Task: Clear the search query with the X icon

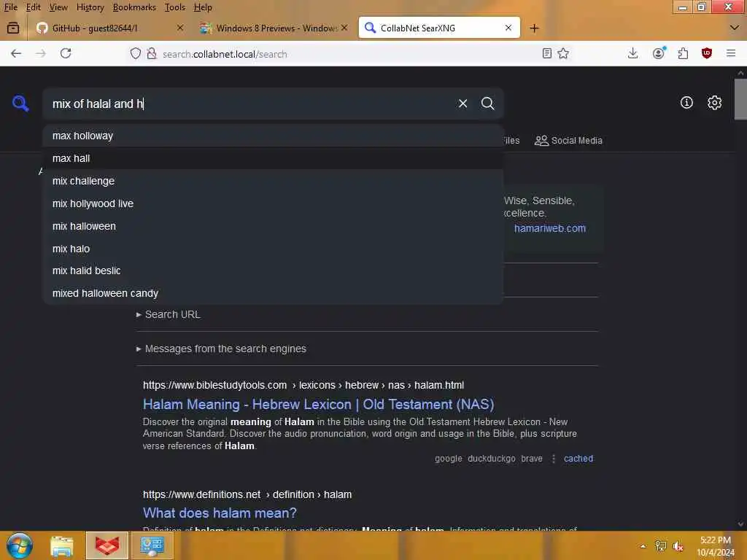Action: [x=462, y=104]
